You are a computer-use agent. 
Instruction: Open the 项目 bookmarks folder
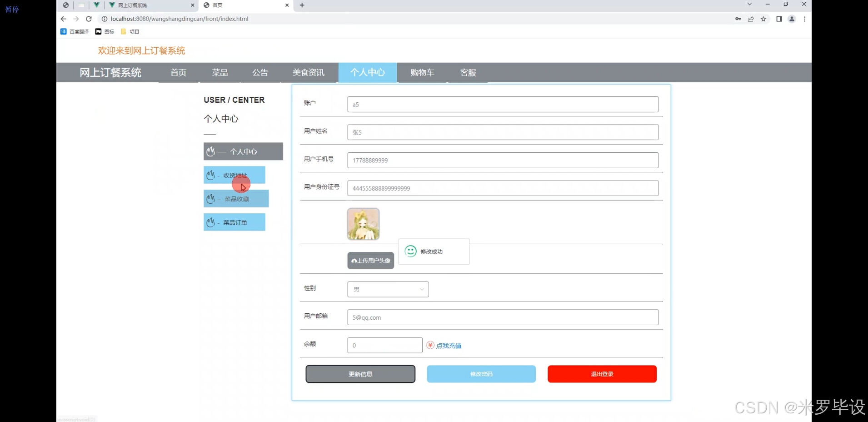tap(130, 31)
